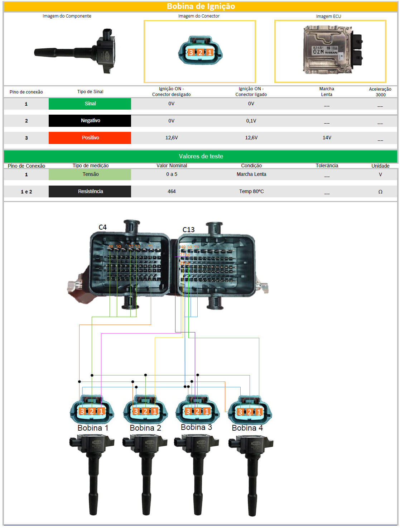Click the Bobina 4 connector icon
The width and height of the screenshot is (400, 532).
(x=250, y=411)
